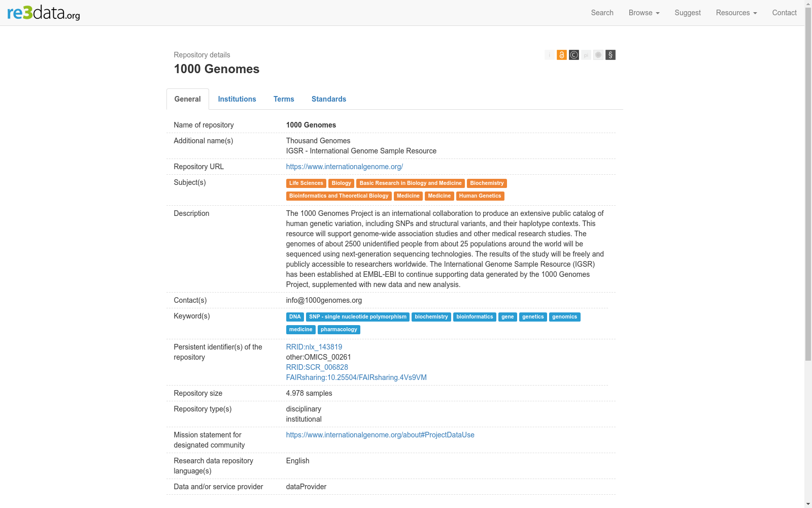Click the persistent identifier 'pi' badge
This screenshot has width=812, height=508.
(586, 55)
